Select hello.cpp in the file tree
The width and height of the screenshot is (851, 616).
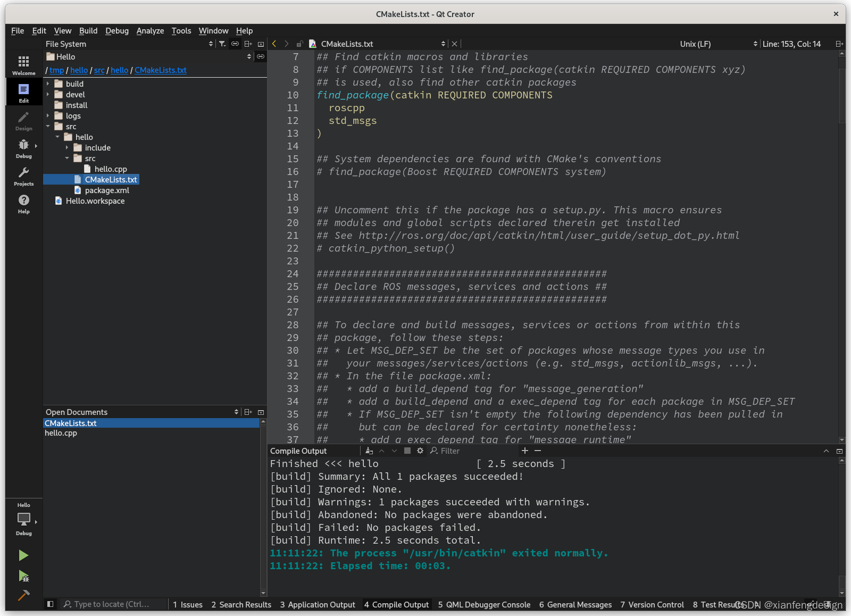coord(111,169)
